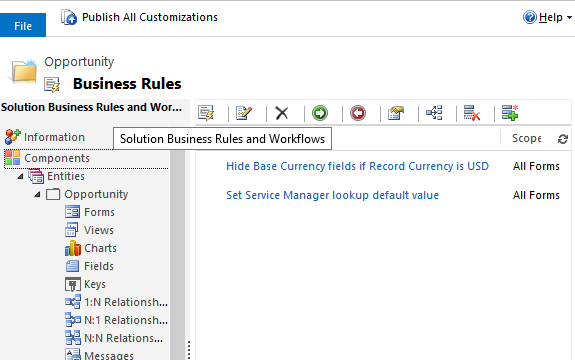Click the Add Required Components icon
Viewport: 575px width, 360px height.
pos(510,113)
